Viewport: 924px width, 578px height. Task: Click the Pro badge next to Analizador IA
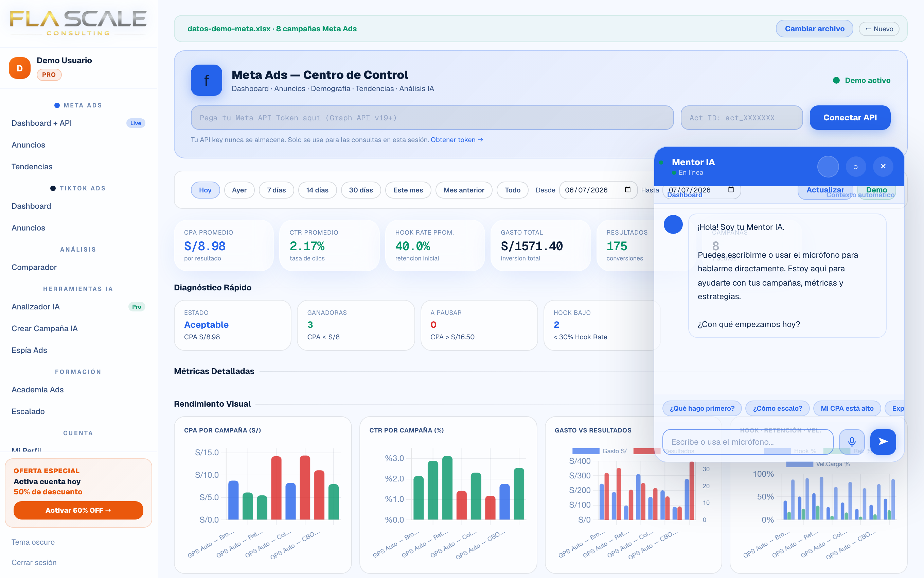pyautogui.click(x=137, y=307)
